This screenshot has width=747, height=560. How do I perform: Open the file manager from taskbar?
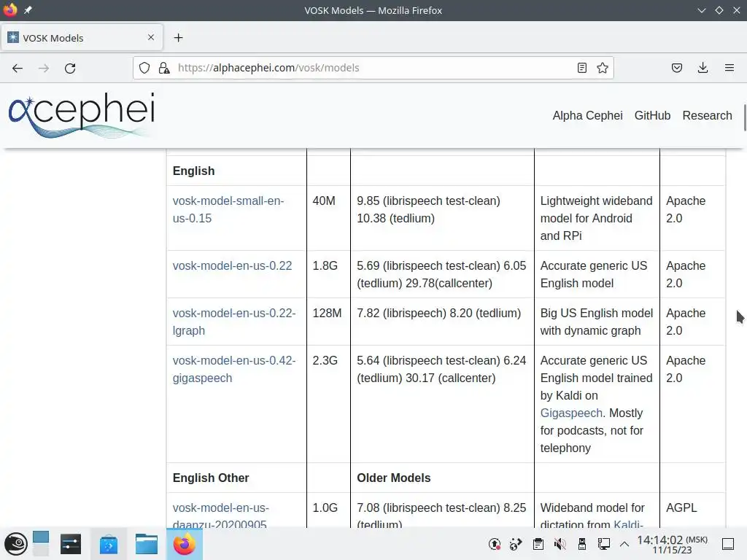click(x=146, y=544)
